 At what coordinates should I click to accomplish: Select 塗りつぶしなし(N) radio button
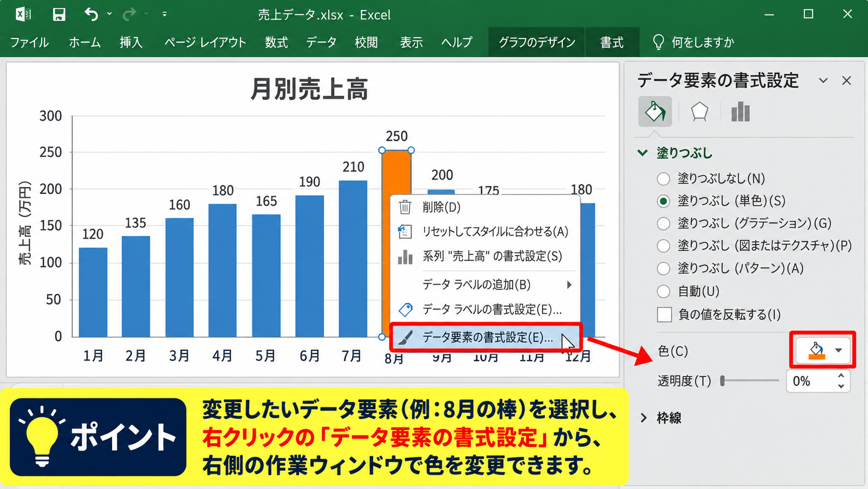point(663,179)
